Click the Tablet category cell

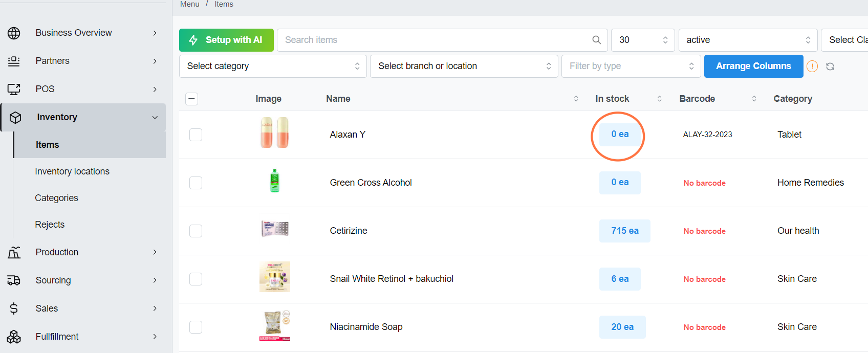click(x=789, y=135)
